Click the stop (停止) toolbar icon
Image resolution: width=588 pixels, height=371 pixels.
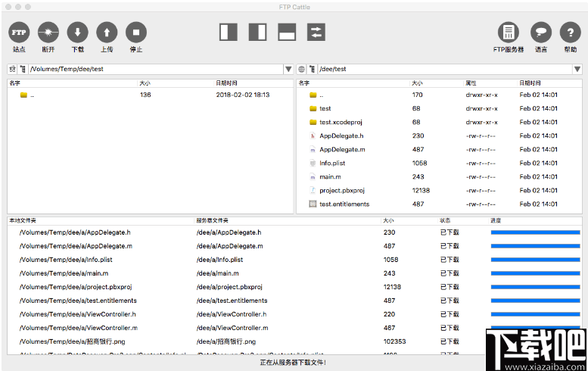point(136,33)
